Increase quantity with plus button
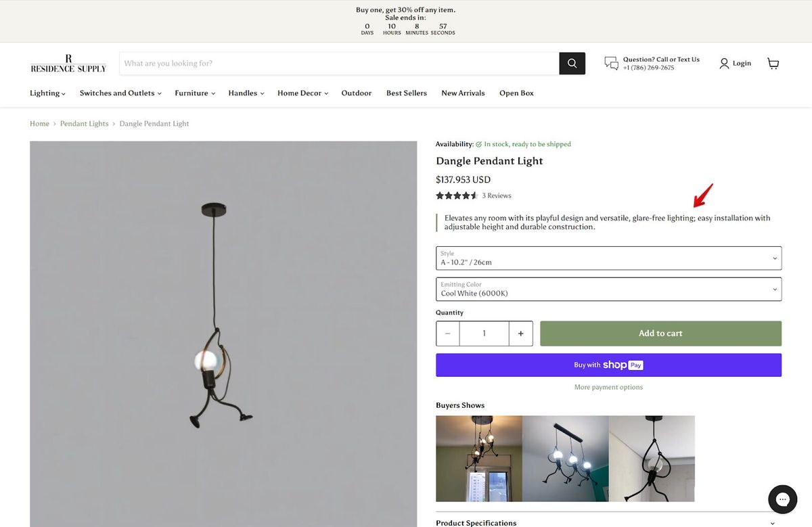Image resolution: width=812 pixels, height=527 pixels. pyautogui.click(x=520, y=334)
